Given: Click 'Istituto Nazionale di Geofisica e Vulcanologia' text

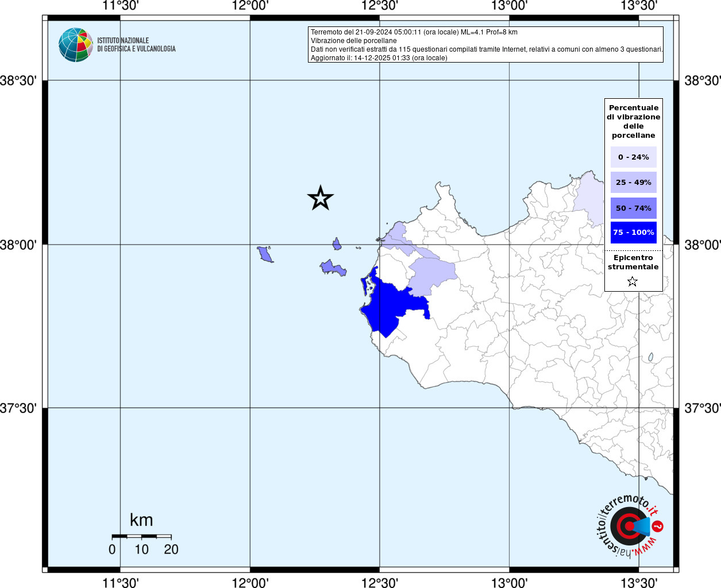Looking at the screenshot, I should [x=136, y=45].
